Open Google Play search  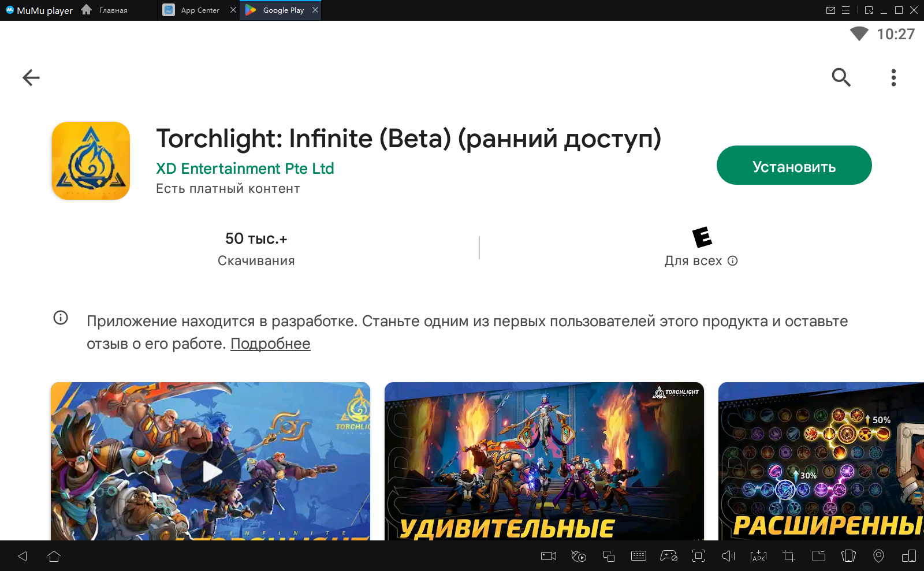click(841, 77)
